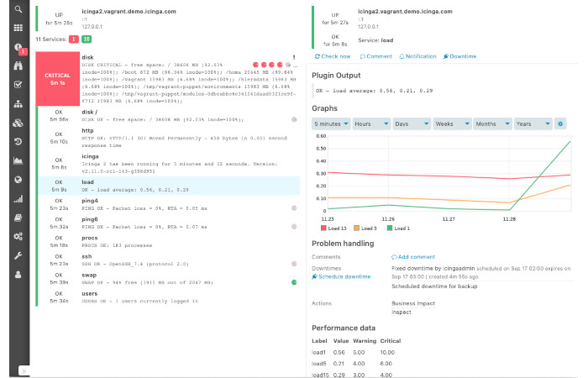Select the highlighted load service row
The image size is (588, 378).
[x=168, y=186]
